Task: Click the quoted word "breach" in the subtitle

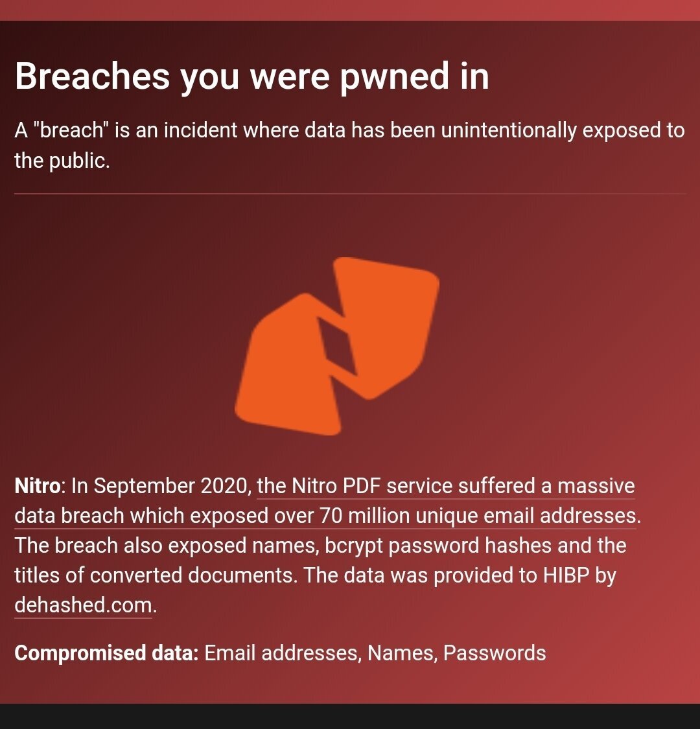Action: 71,130
